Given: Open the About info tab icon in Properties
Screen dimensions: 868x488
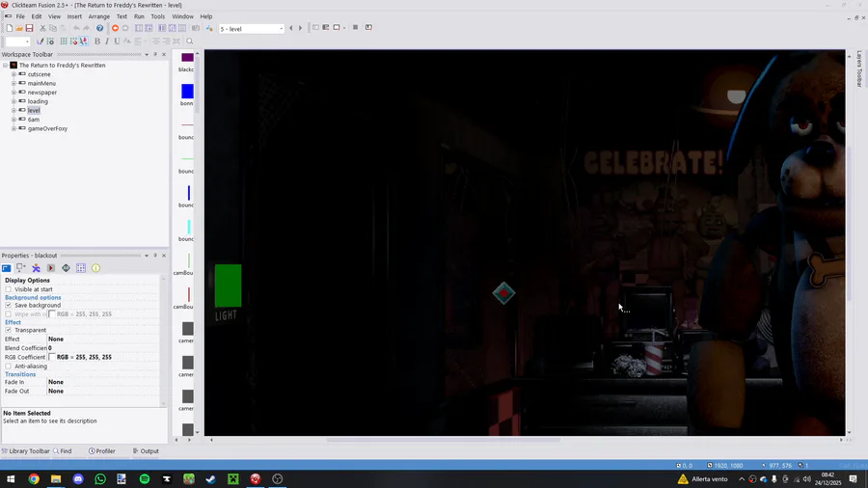Looking at the screenshot, I should click(95, 268).
